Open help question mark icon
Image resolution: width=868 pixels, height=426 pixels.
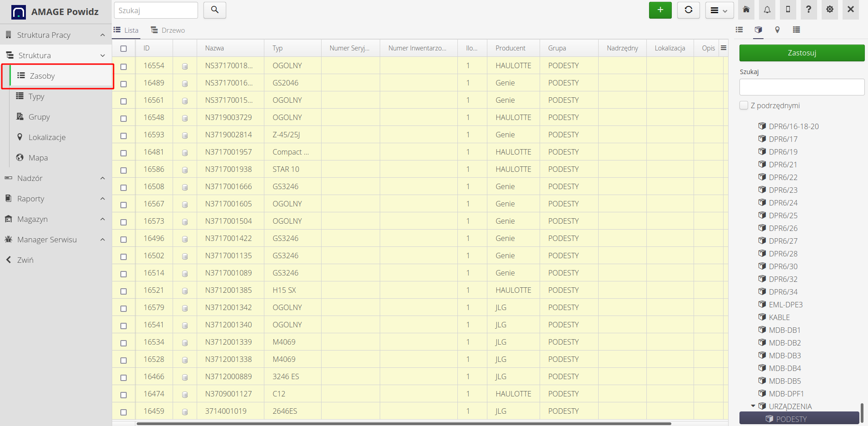coord(808,10)
